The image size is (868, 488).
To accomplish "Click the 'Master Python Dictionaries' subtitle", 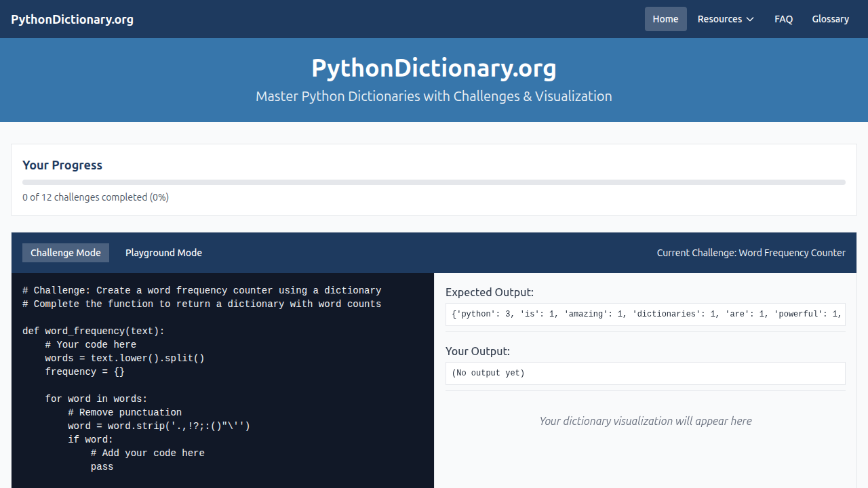I will tap(434, 96).
